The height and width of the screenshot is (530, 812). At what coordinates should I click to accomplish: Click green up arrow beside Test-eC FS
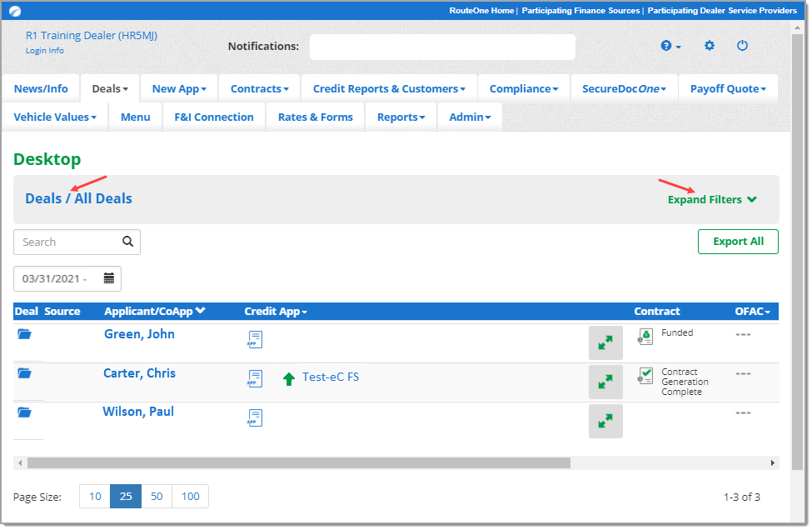[289, 379]
